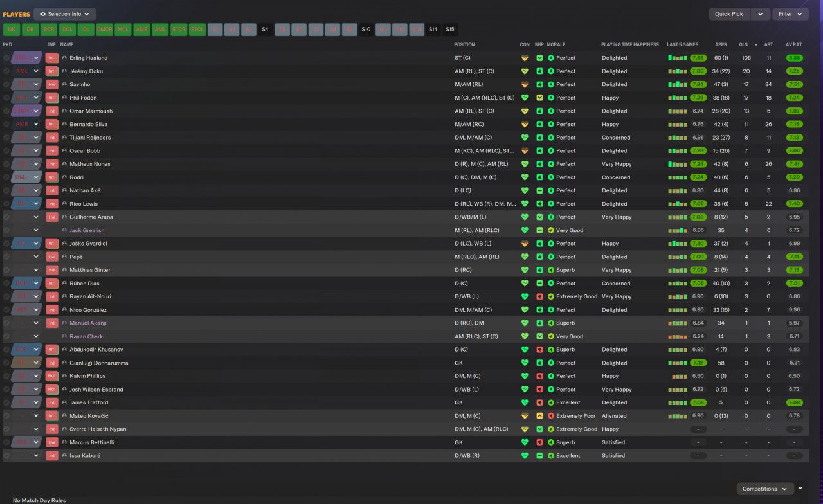This screenshot has height=504, width=823.
Task: Open Tijjani Reijnders's player profile icon
Action: tap(64, 138)
